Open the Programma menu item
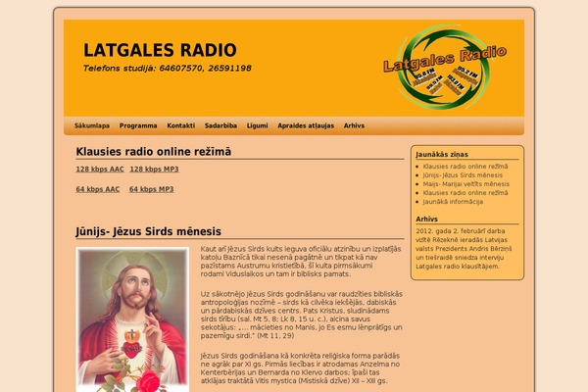This screenshot has width=588, height=392. pos(138,125)
